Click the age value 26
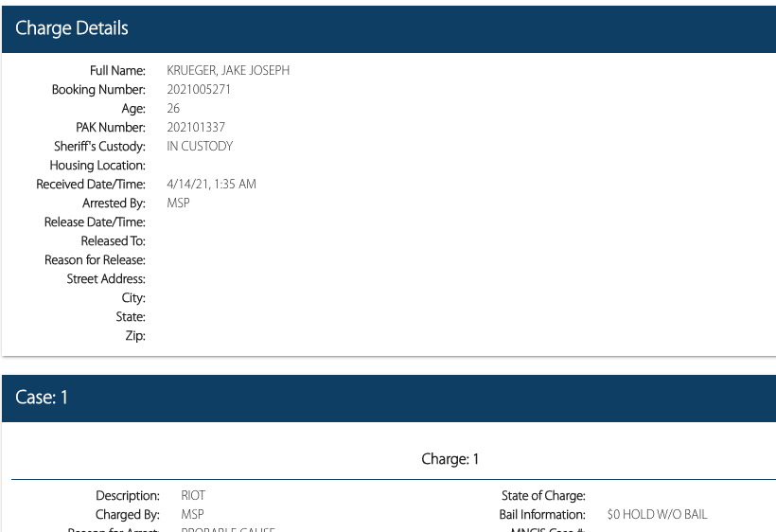The width and height of the screenshot is (776, 532). [x=173, y=109]
